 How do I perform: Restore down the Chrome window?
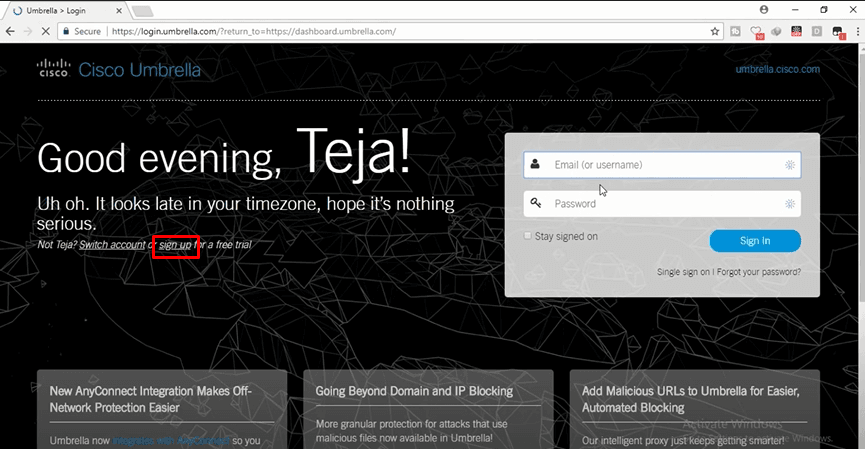(x=824, y=9)
